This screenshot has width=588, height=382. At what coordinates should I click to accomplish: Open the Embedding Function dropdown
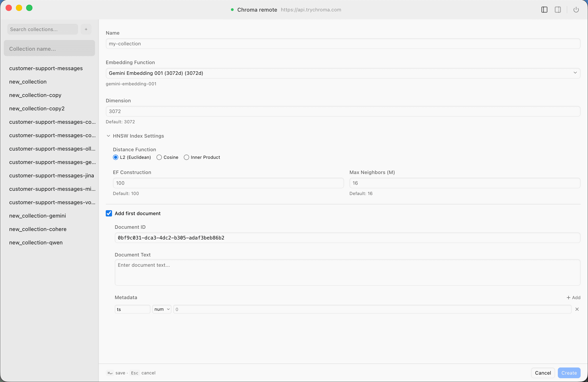(575, 73)
